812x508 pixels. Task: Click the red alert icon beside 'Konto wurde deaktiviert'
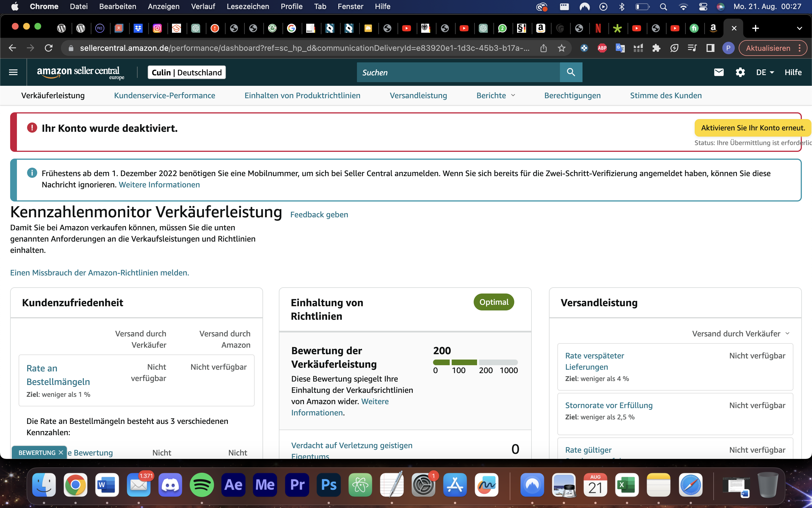[32, 128]
